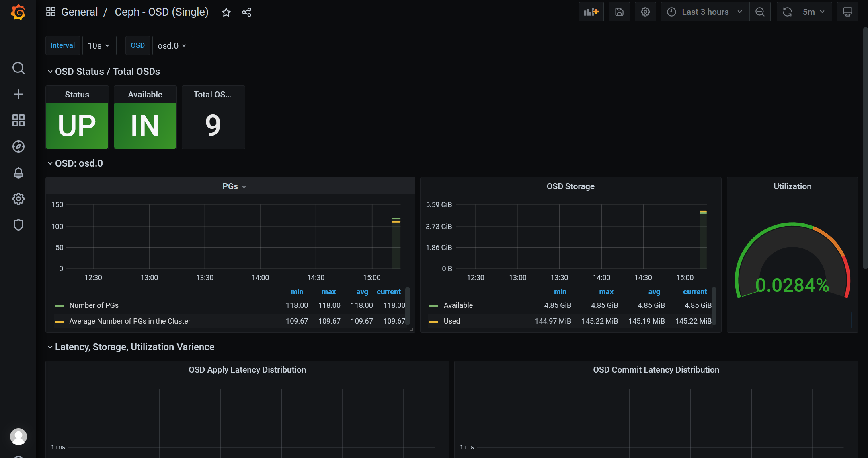
Task: Sort PGs legend by current column
Action: pyautogui.click(x=388, y=292)
